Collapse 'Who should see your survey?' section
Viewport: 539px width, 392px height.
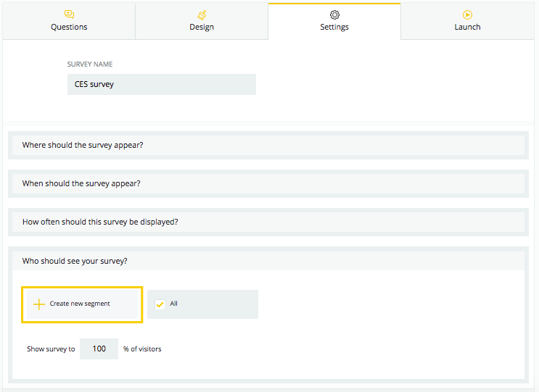(x=268, y=261)
